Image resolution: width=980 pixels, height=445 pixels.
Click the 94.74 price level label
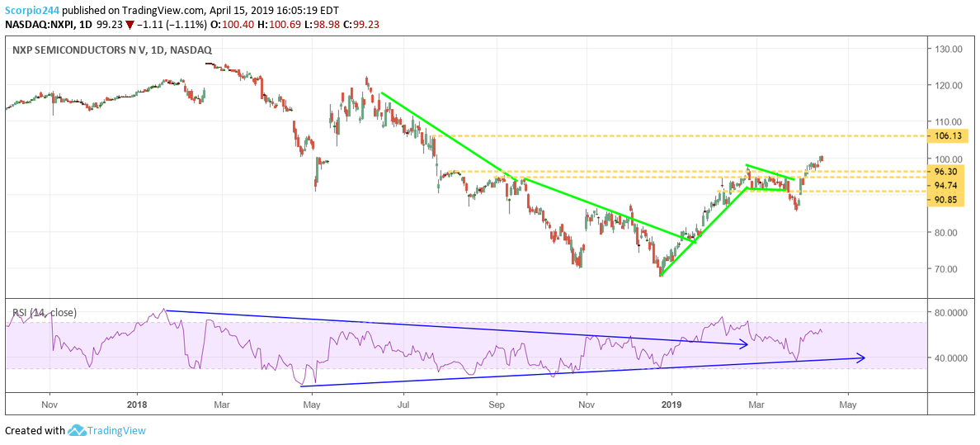point(948,185)
